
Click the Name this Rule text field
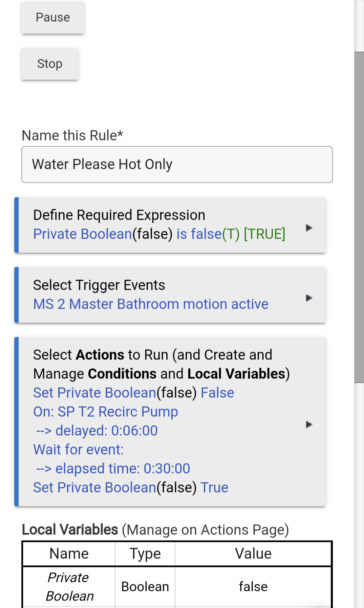point(177,165)
